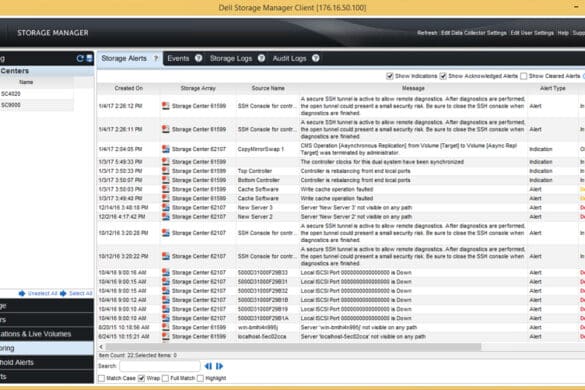This screenshot has height=390, width=585.
Task: Select SC4020 storage center
Action: 37,94
